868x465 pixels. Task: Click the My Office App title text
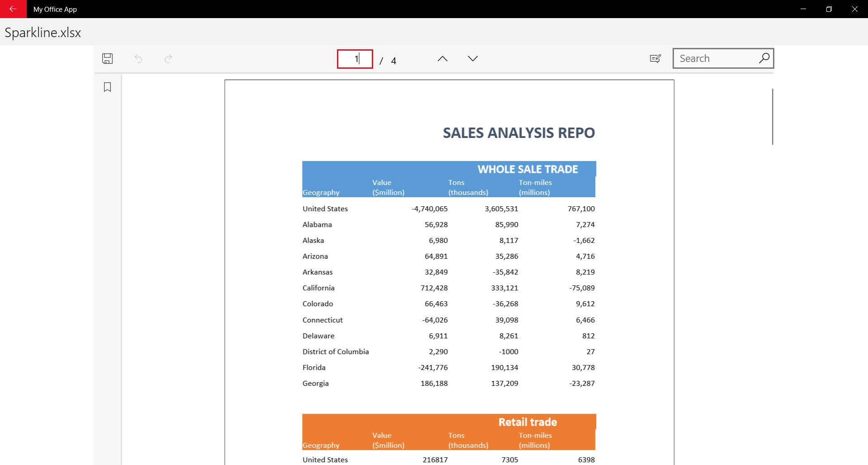click(x=55, y=9)
